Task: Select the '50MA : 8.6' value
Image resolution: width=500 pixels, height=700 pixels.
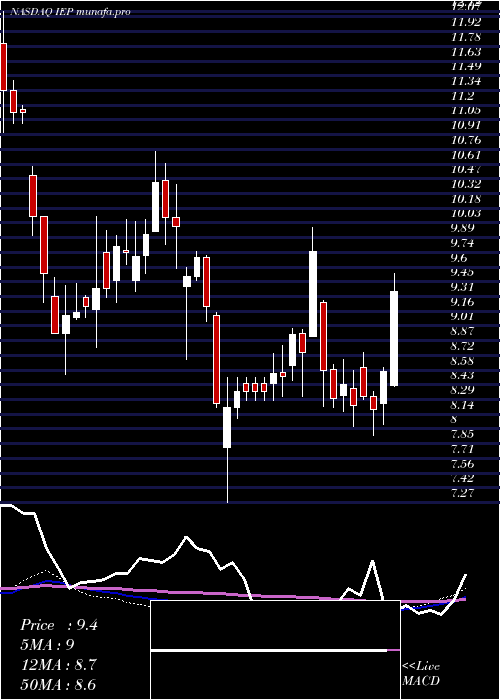Action: (58, 685)
